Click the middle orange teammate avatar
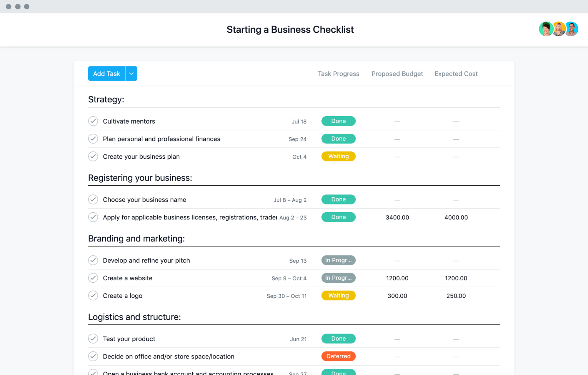588x375 pixels. coord(559,29)
